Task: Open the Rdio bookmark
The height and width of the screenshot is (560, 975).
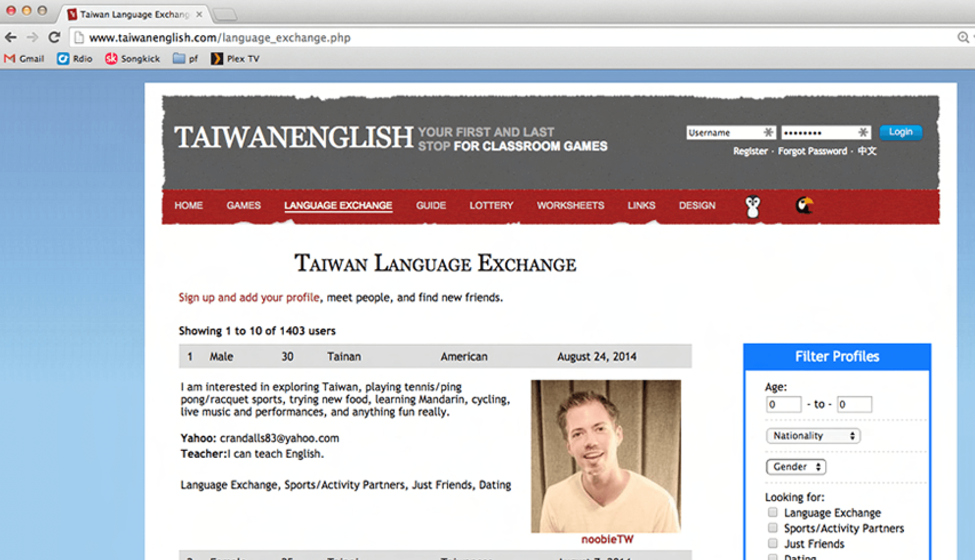Action: pyautogui.click(x=75, y=59)
